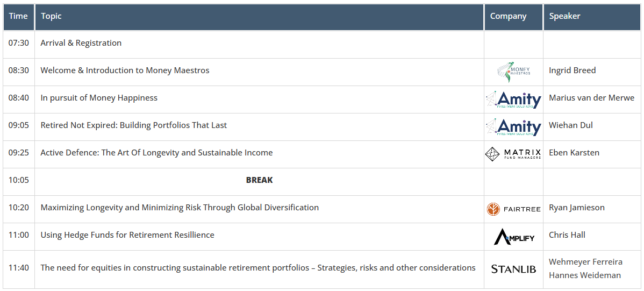Click the Arrival & Registration topic
This screenshot has width=644, height=291.
point(81,42)
